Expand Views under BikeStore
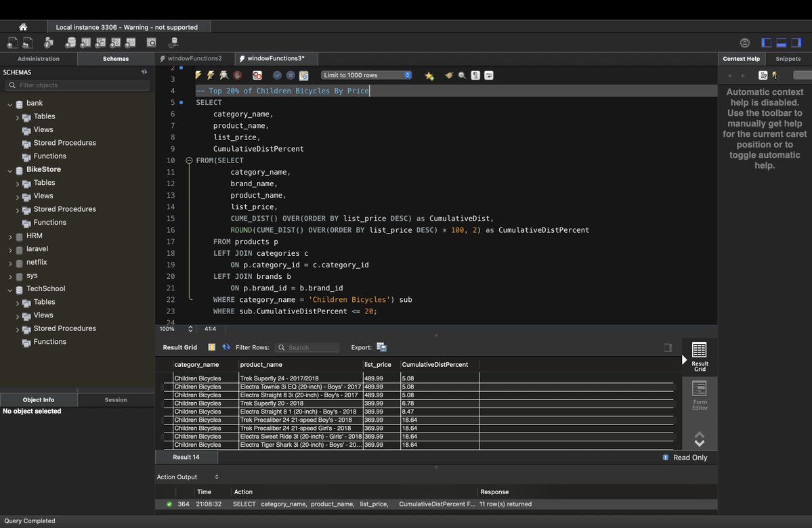This screenshot has width=812, height=528. click(x=17, y=197)
